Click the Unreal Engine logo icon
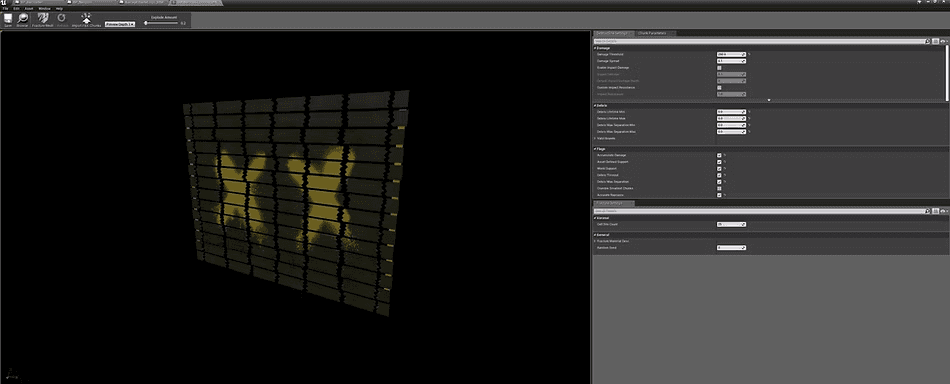 (x=4, y=2)
